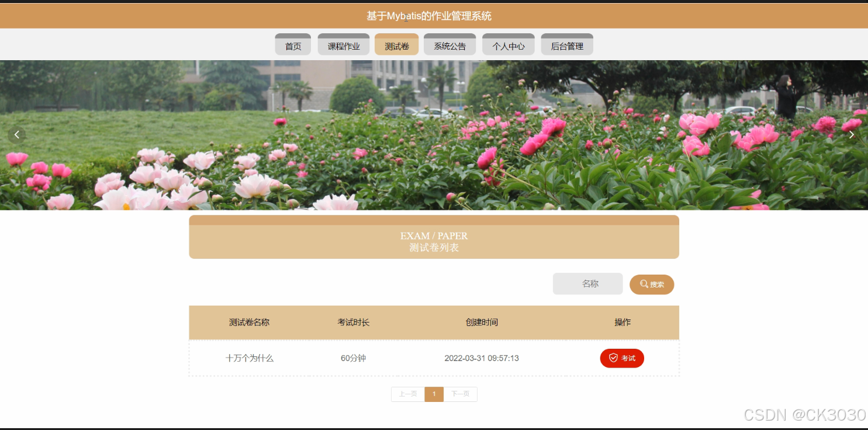Click the 搜索 button
868x430 pixels.
point(652,284)
